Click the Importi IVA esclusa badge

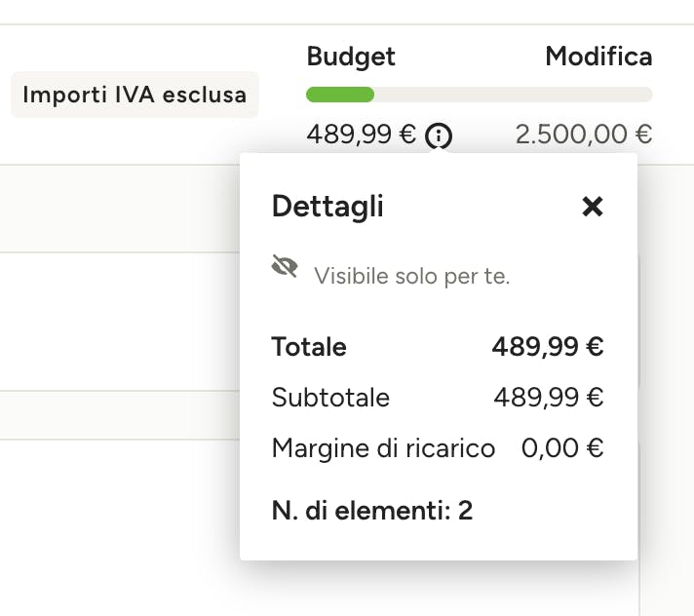tap(135, 95)
